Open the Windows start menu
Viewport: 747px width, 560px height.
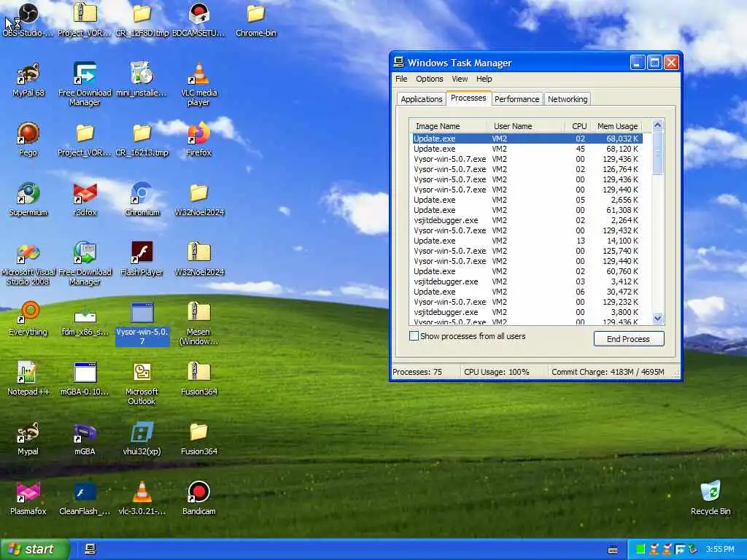coord(34,549)
